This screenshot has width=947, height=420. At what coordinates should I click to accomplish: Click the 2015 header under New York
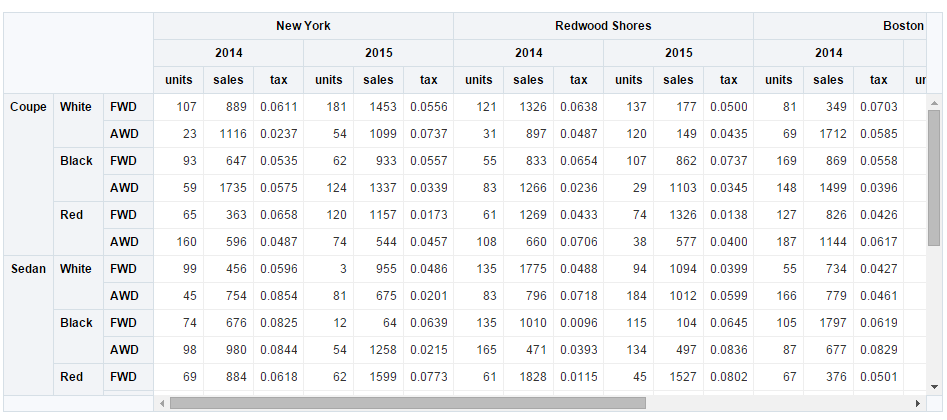[x=379, y=53]
